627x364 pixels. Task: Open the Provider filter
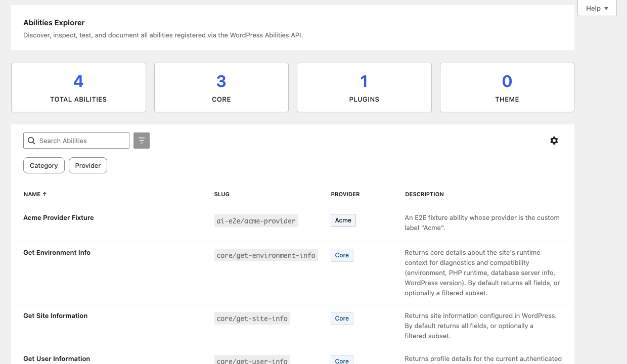coord(88,165)
